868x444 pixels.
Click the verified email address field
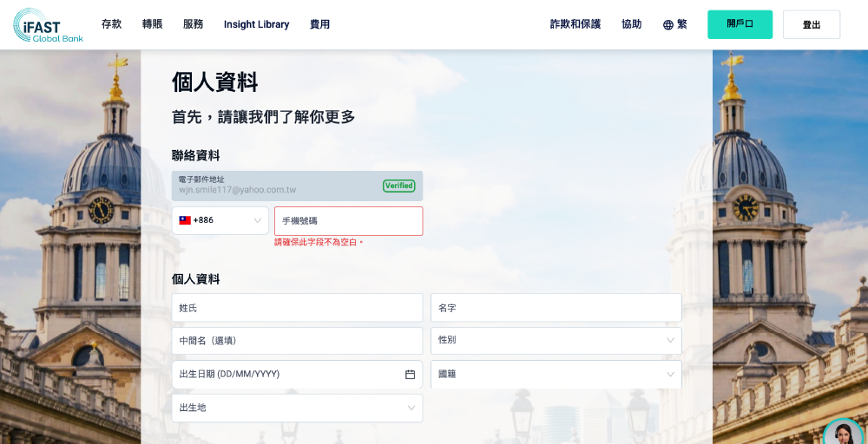297,186
